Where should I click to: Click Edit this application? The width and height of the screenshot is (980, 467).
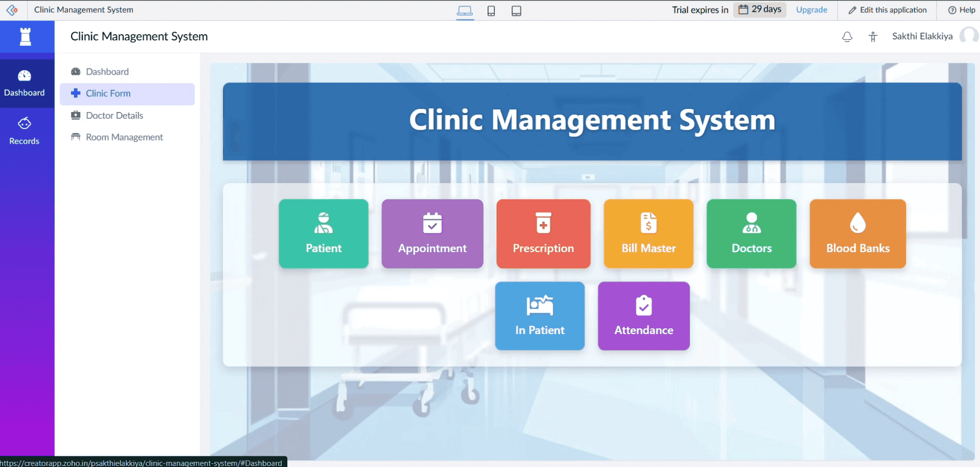tap(887, 10)
